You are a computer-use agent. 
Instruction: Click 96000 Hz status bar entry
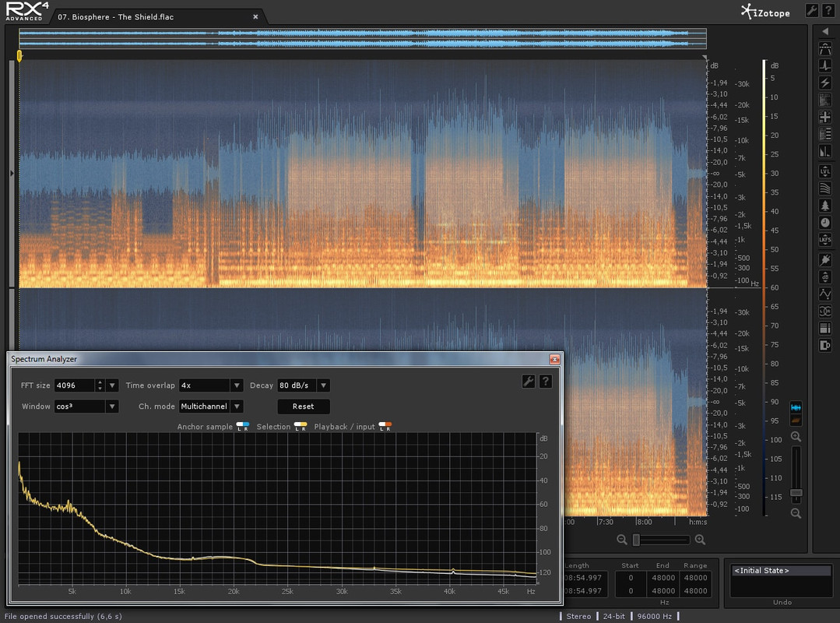click(x=654, y=616)
